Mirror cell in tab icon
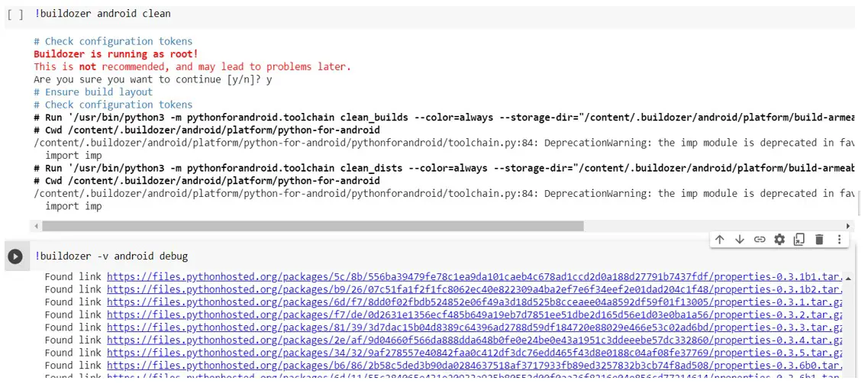This screenshot has height=387, width=868. pos(799,240)
